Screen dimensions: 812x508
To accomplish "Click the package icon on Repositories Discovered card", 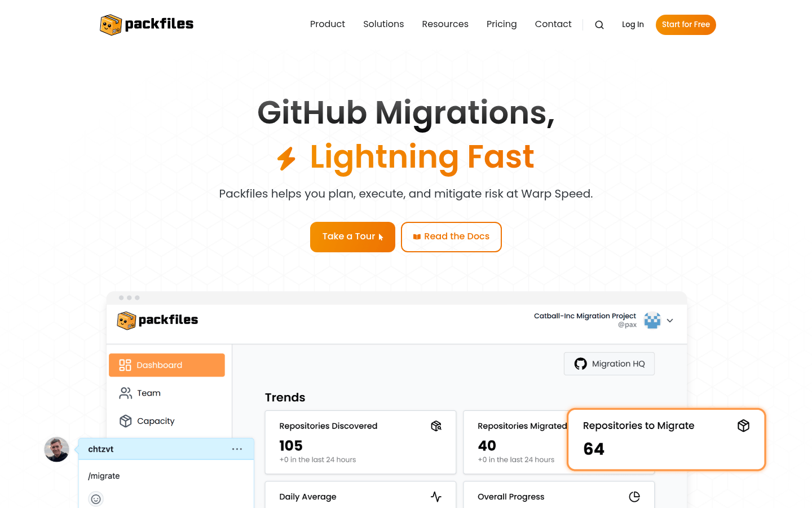I will 436,426.
